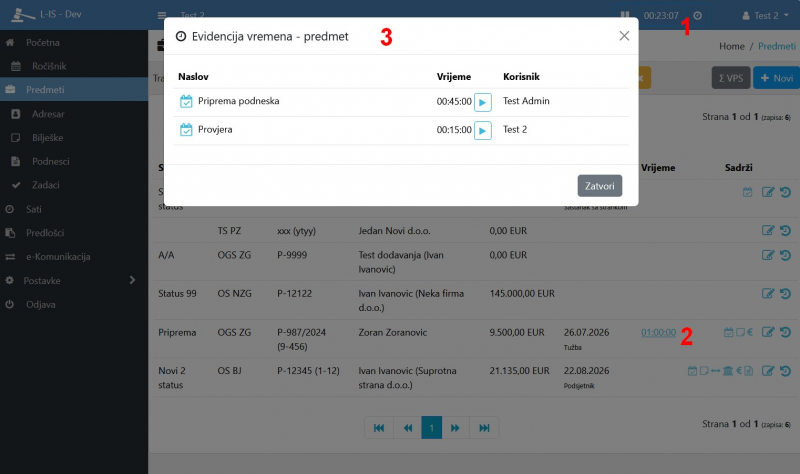Click the + Novi button

tap(777, 78)
